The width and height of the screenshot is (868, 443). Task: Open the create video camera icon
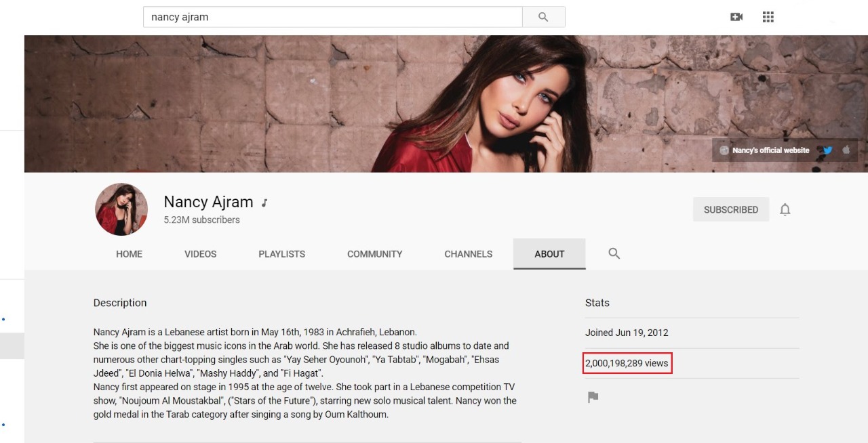[x=736, y=17]
